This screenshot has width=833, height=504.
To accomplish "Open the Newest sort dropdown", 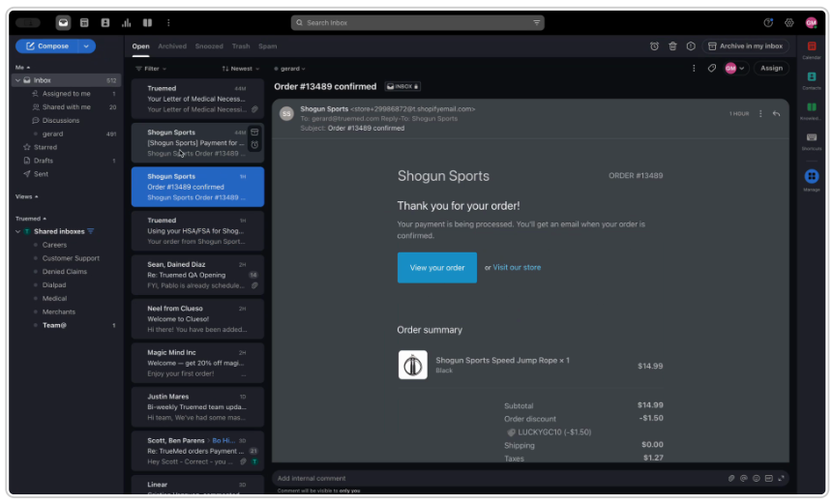I will 241,69.
